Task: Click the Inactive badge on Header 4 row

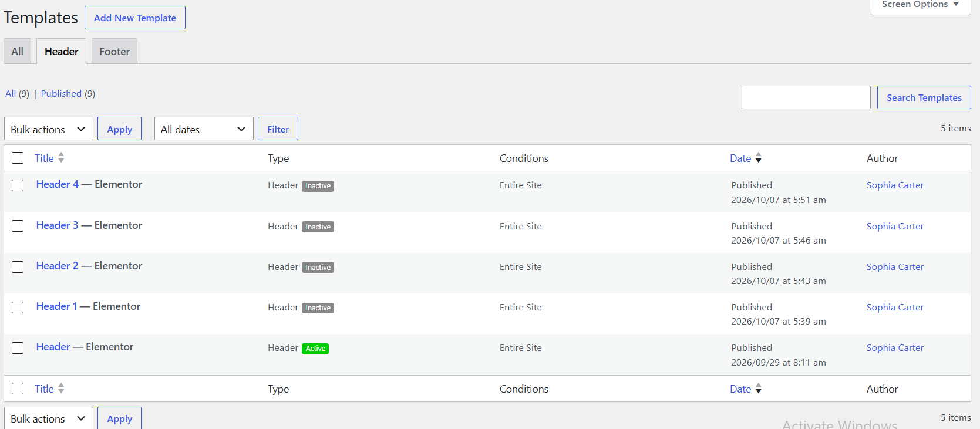Action: (318, 186)
